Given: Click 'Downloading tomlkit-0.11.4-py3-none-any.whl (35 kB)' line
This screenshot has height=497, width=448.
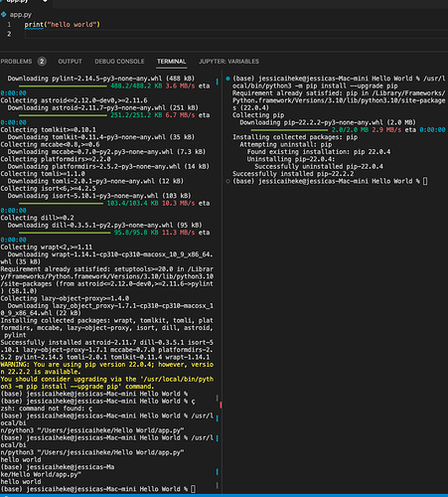Looking at the screenshot, I should click(x=101, y=137).
